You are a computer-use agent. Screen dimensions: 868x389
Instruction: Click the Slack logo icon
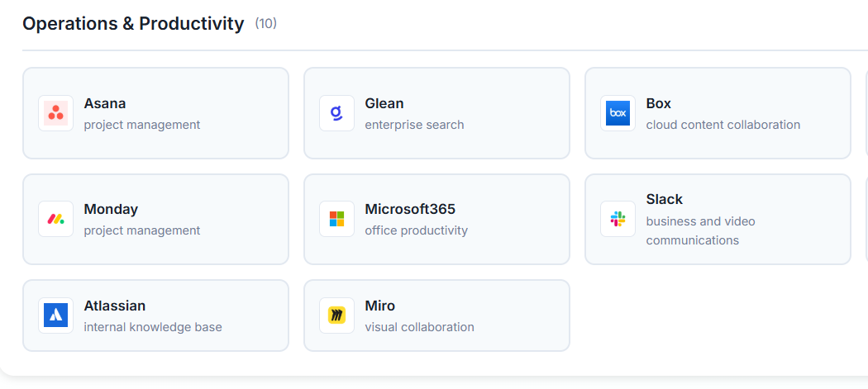tap(618, 219)
